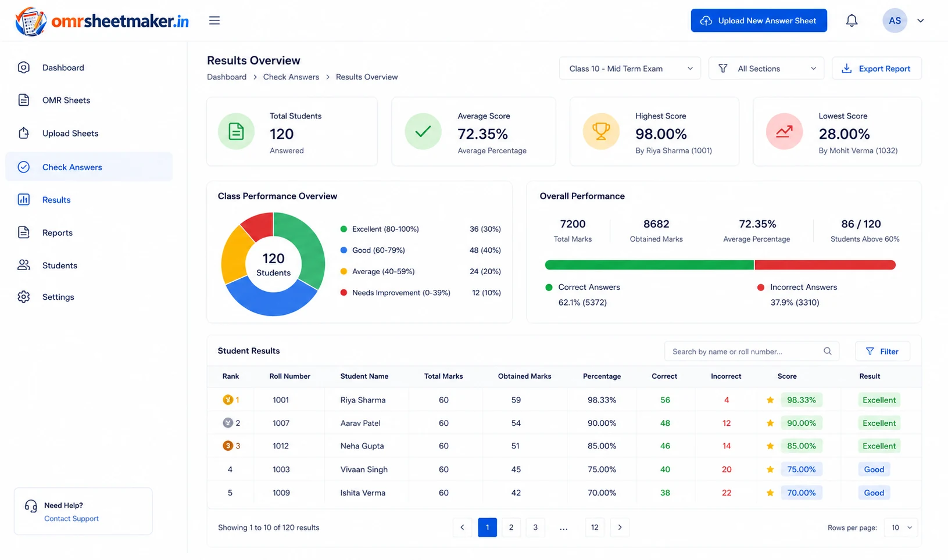The image size is (948, 560).
Task: Click the omrsheetmaker.in logo
Action: coord(102,21)
